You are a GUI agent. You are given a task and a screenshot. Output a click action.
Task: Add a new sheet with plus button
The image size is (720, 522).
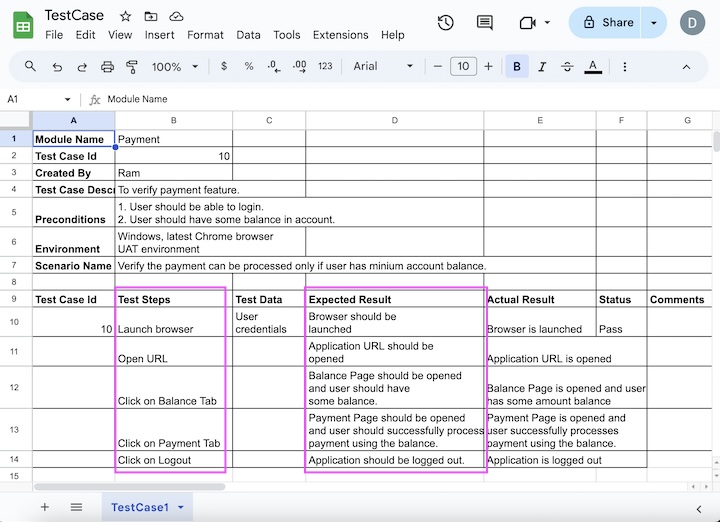click(x=44, y=507)
